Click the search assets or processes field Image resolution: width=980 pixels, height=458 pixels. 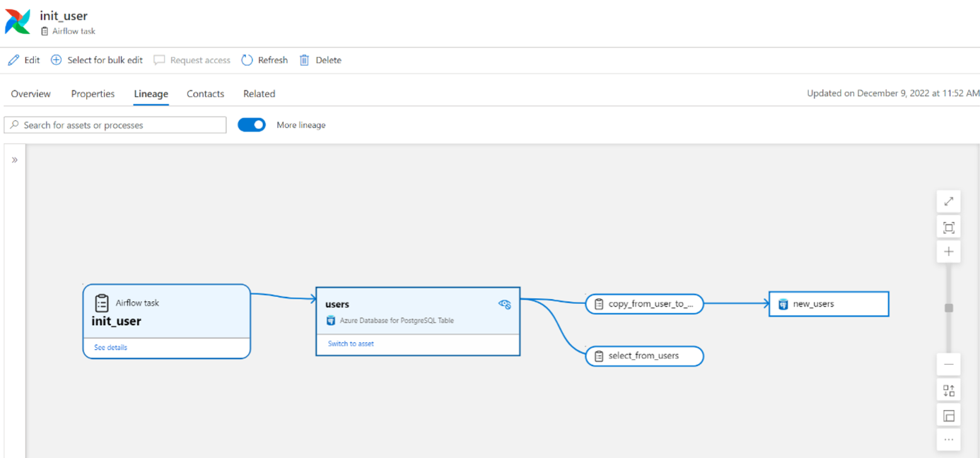115,125
